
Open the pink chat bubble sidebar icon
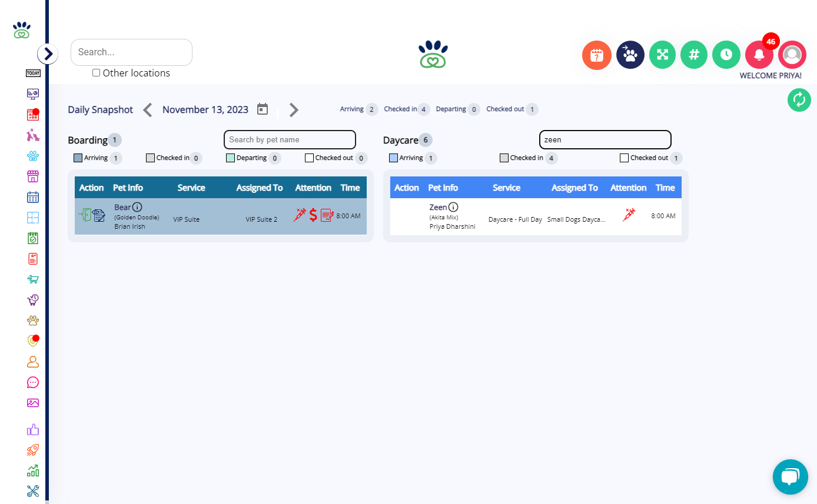tap(33, 382)
